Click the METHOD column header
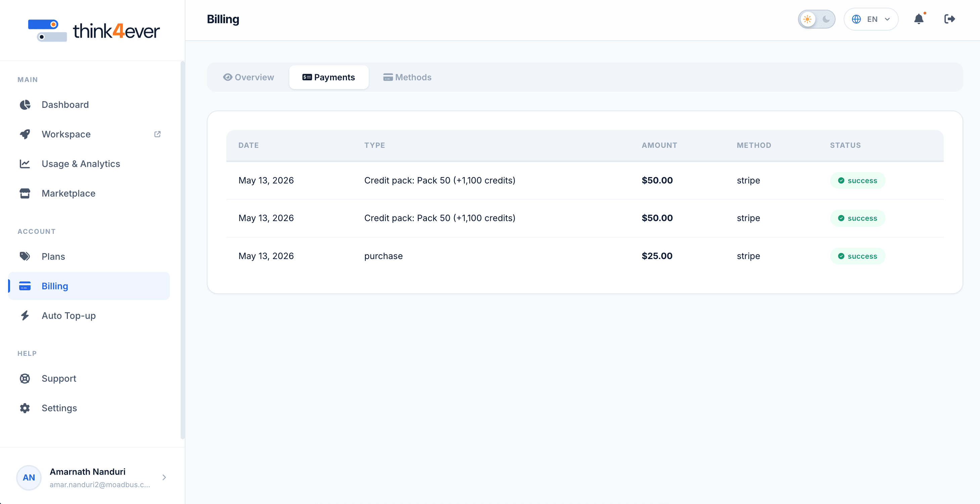 tap(754, 145)
